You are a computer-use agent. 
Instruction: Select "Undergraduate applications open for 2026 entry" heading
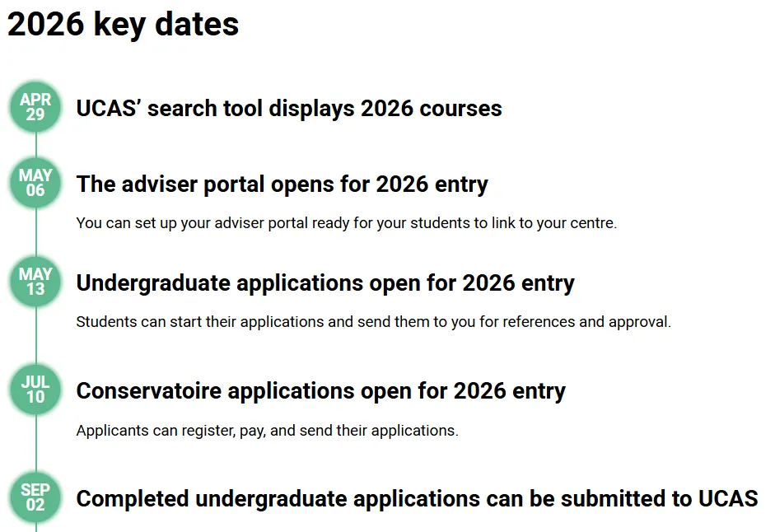point(325,283)
